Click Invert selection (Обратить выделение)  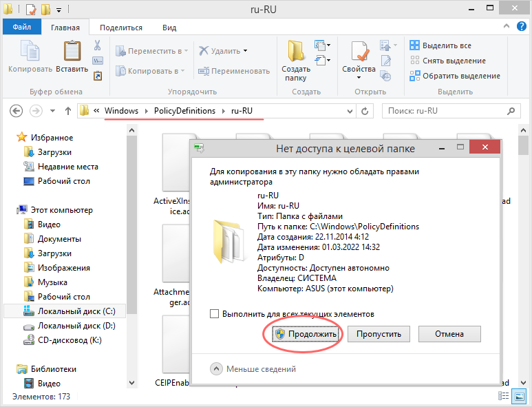pyautogui.click(x=455, y=76)
